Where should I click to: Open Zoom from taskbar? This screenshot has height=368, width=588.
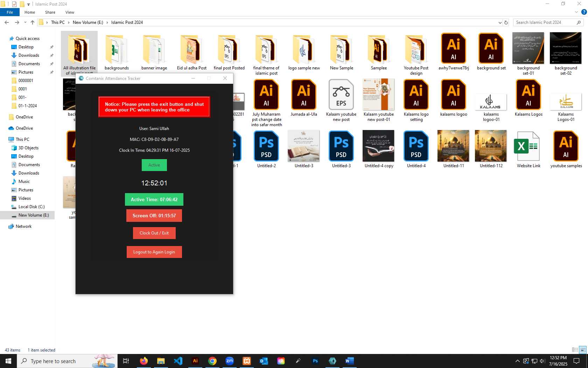(x=230, y=361)
